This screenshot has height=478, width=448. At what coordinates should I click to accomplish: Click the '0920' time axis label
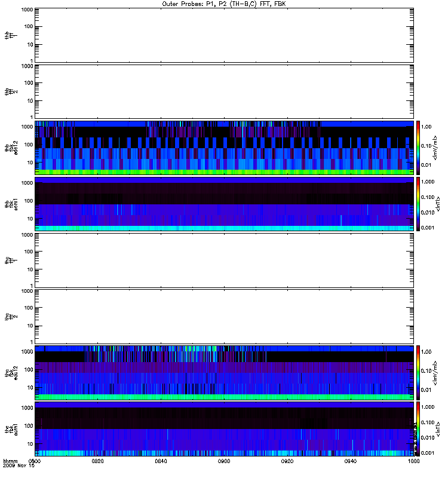coord(287,461)
